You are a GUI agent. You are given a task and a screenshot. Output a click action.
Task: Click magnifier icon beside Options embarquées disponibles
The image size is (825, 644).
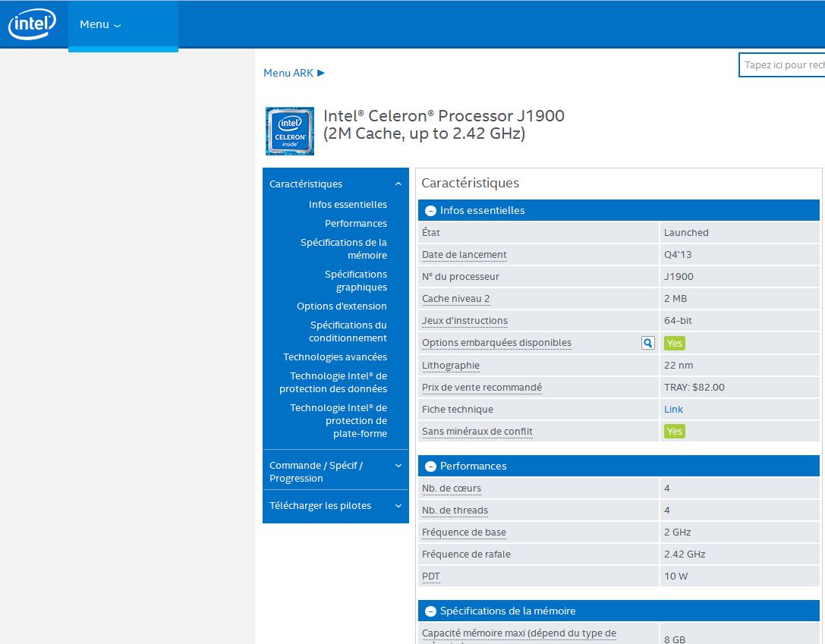tap(647, 343)
